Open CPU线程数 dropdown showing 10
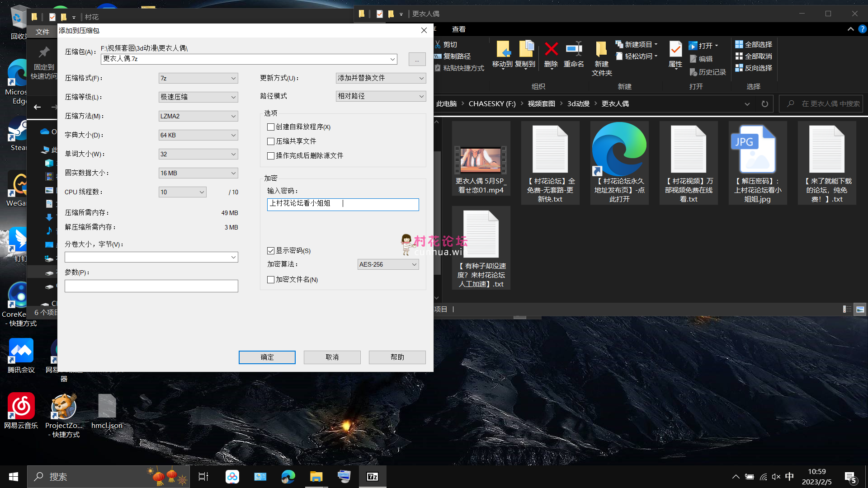The image size is (868, 488). (x=183, y=192)
